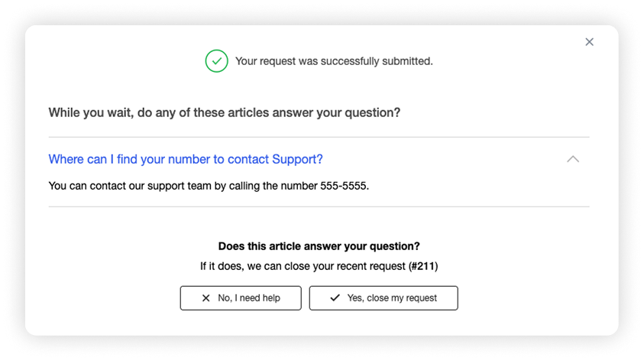
Task: Click the 'Does this article answer your question?' prompt
Action: pos(319,246)
